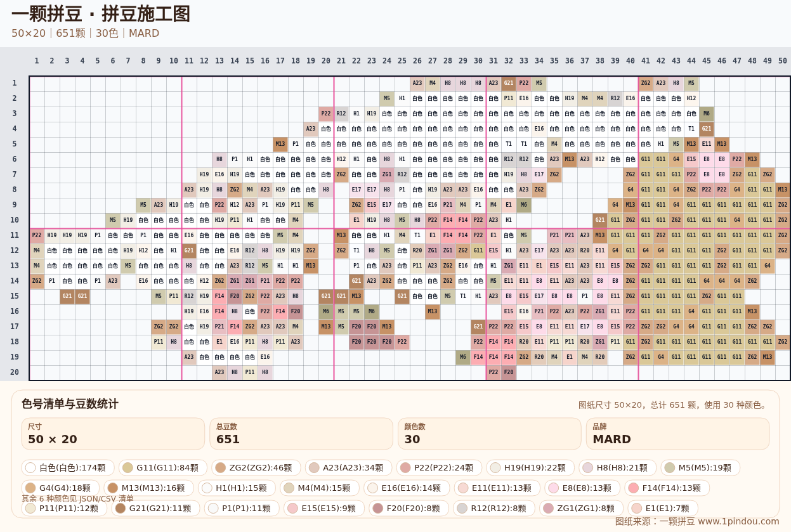This screenshot has height=532, width=791.
Task: Click the 总豆数 651 stat card
Action: coord(302,434)
